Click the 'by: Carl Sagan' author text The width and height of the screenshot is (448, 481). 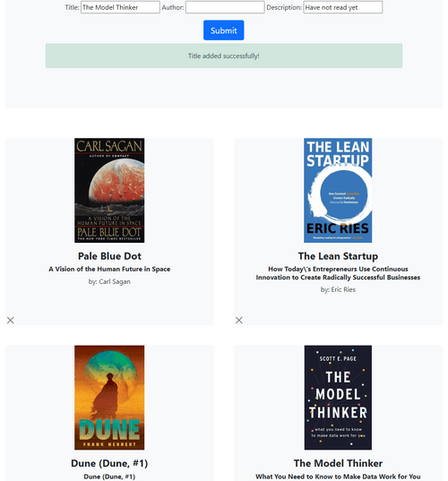[109, 281]
